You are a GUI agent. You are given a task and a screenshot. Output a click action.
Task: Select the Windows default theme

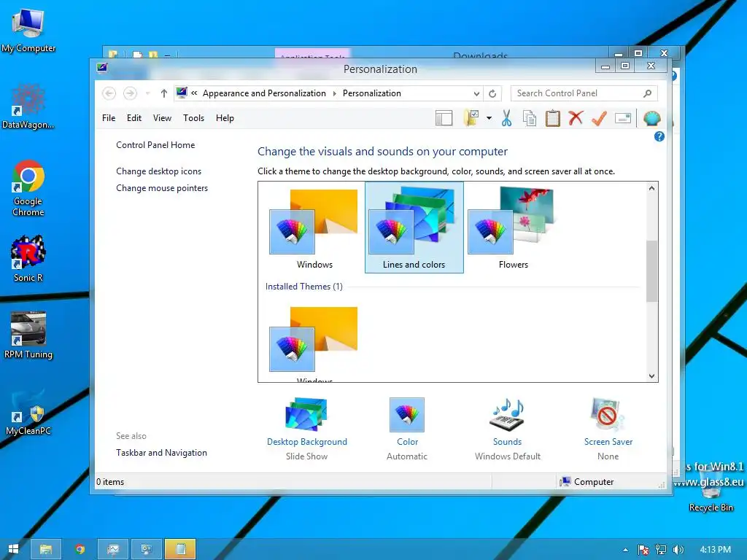pos(314,228)
